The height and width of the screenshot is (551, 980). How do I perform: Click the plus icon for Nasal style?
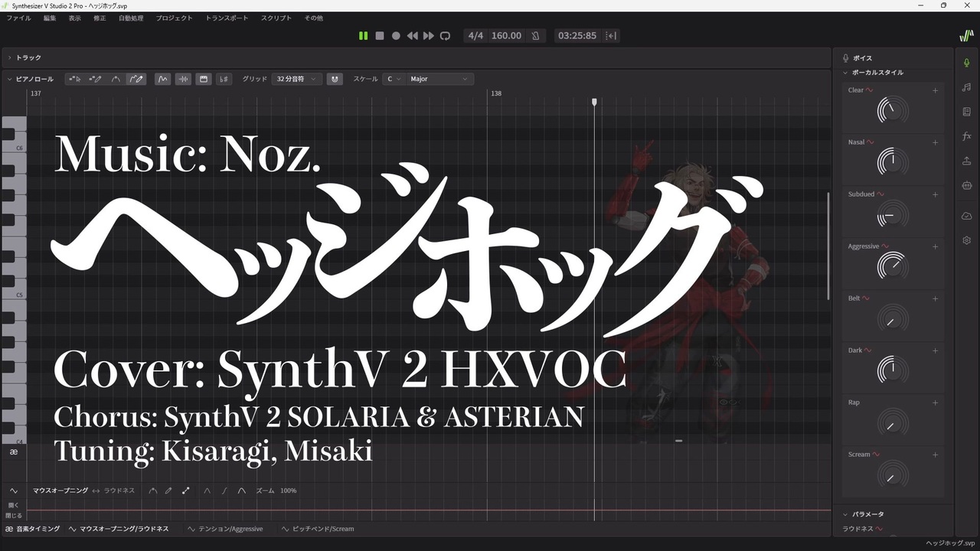(935, 142)
